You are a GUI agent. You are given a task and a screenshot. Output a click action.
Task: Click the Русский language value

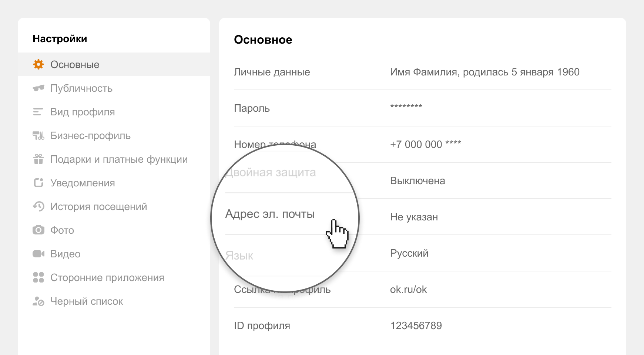pyautogui.click(x=409, y=253)
